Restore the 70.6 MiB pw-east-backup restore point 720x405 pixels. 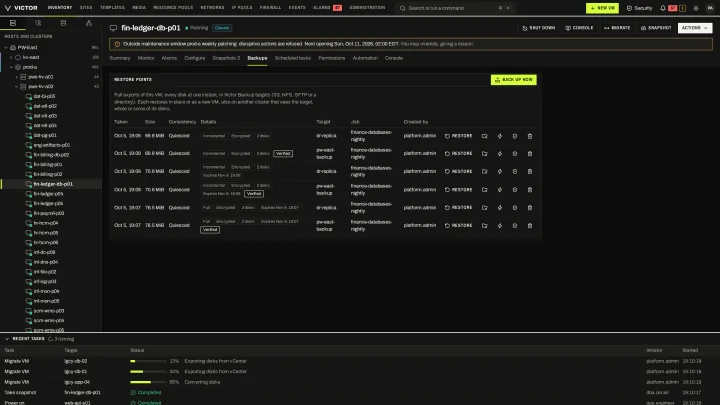pyautogui.click(x=458, y=189)
